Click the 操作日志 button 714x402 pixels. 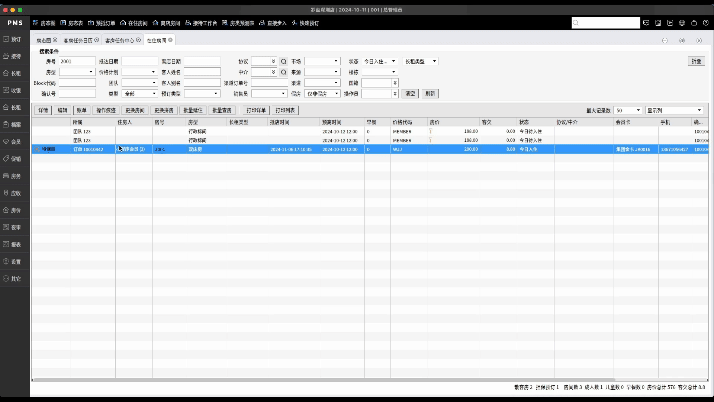(x=106, y=110)
